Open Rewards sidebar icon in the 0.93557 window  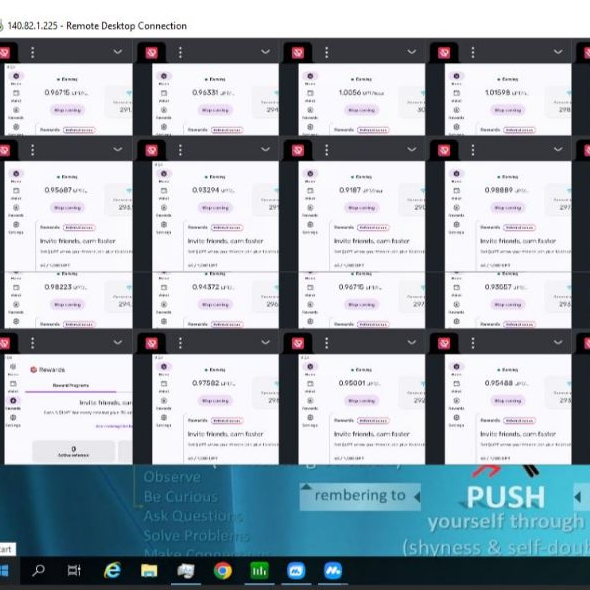(x=456, y=304)
